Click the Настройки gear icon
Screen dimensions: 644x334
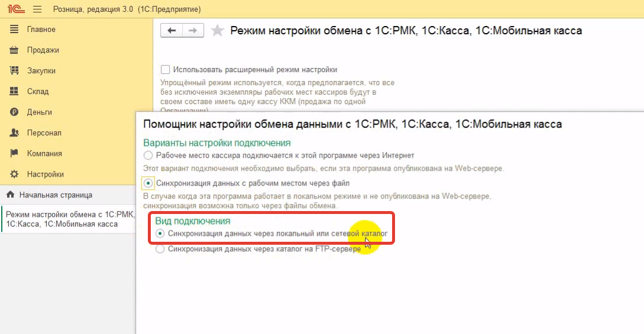[x=14, y=174]
